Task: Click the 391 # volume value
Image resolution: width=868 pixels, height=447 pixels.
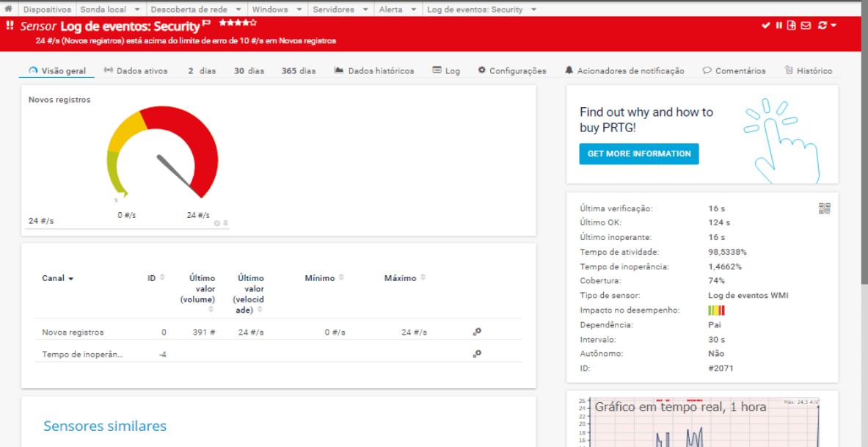Action: (204, 332)
